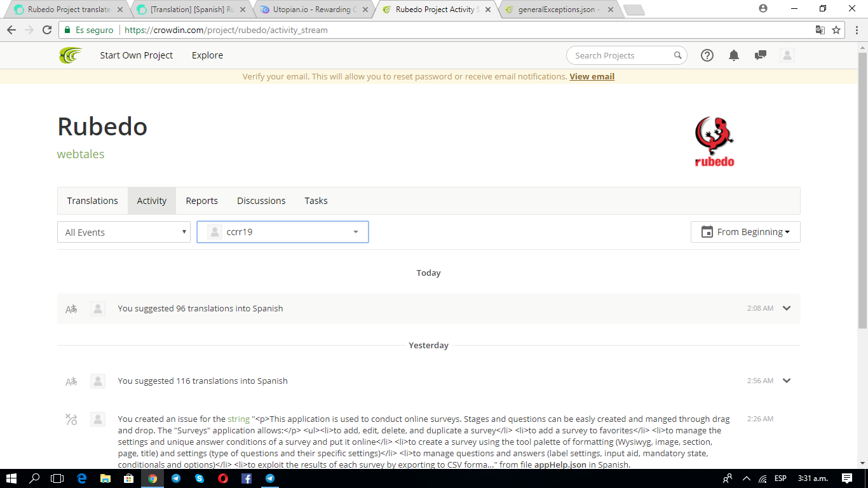
Task: Open the Action Center notifications icon
Action: coord(847,478)
